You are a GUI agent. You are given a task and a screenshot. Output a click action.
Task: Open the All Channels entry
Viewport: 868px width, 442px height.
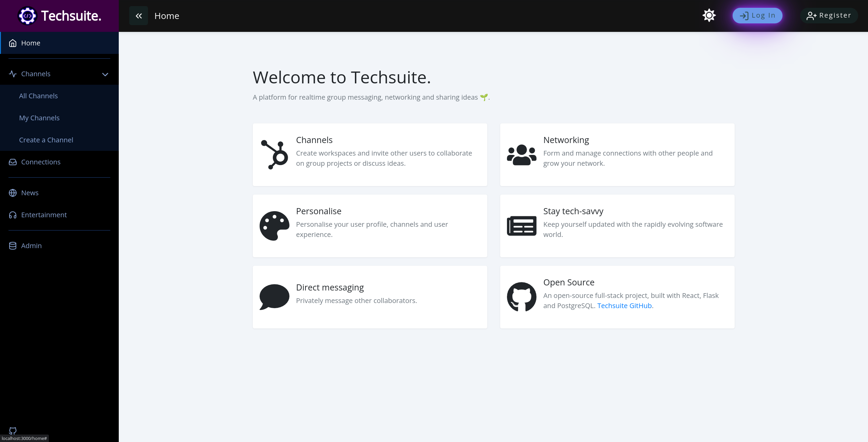coord(38,96)
